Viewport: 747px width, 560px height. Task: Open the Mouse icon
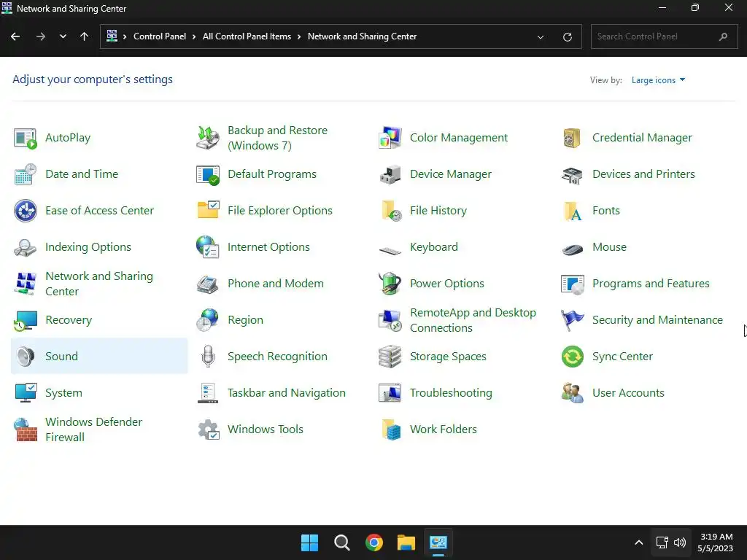572,248
